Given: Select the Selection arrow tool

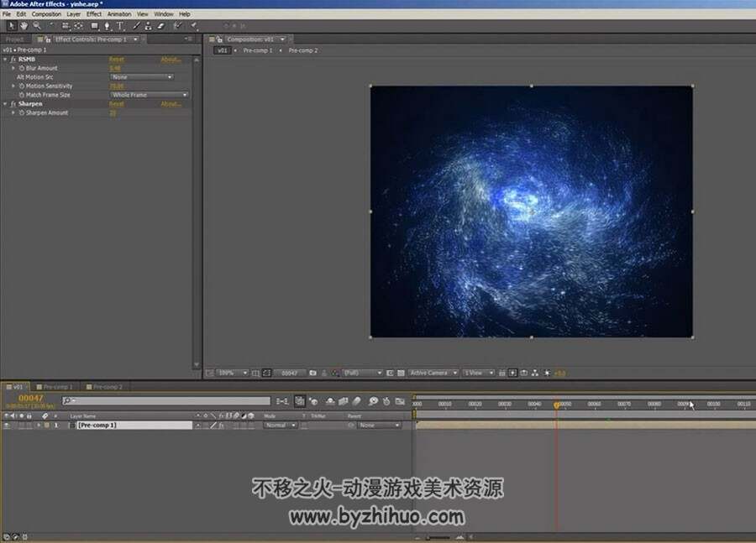Looking at the screenshot, I should [x=12, y=25].
